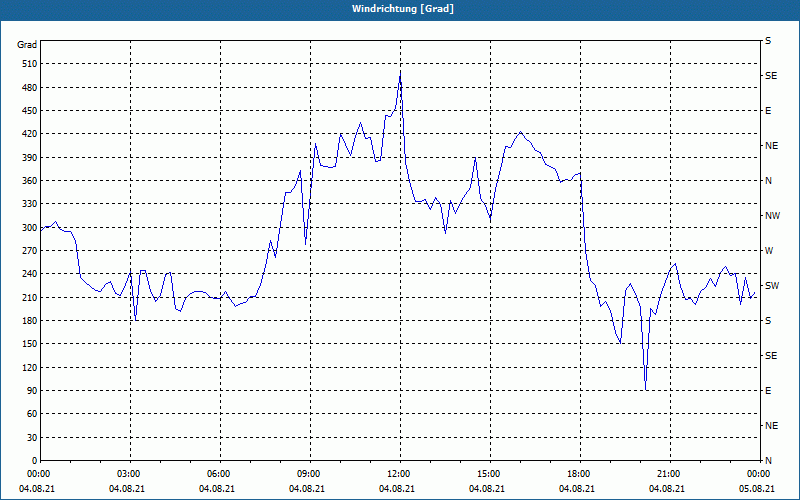Click the 330 y-axis label

pos(30,204)
